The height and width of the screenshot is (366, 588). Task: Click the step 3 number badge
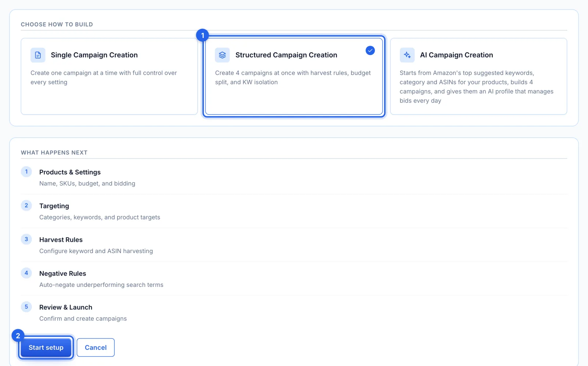click(x=26, y=239)
